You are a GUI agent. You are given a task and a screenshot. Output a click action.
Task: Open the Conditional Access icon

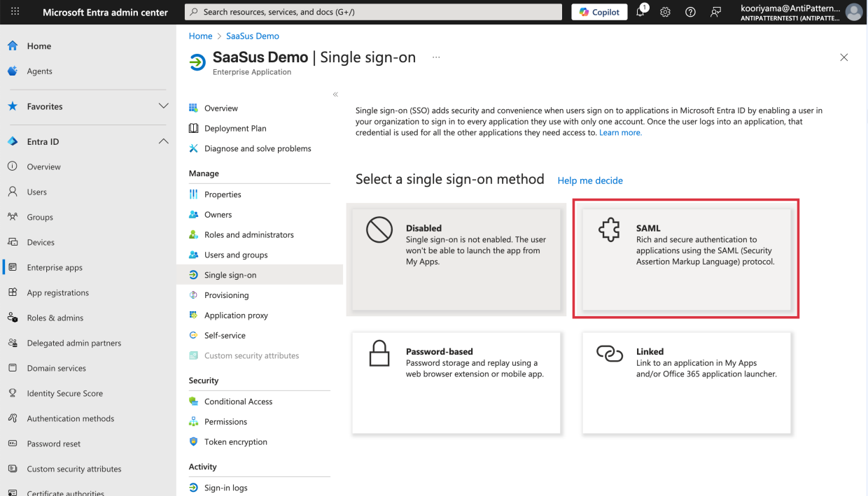194,402
